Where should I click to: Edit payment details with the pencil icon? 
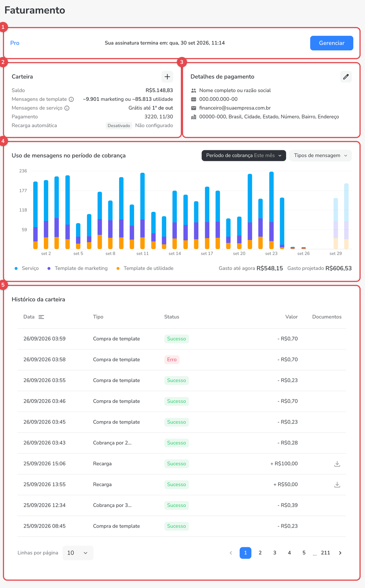click(x=346, y=77)
